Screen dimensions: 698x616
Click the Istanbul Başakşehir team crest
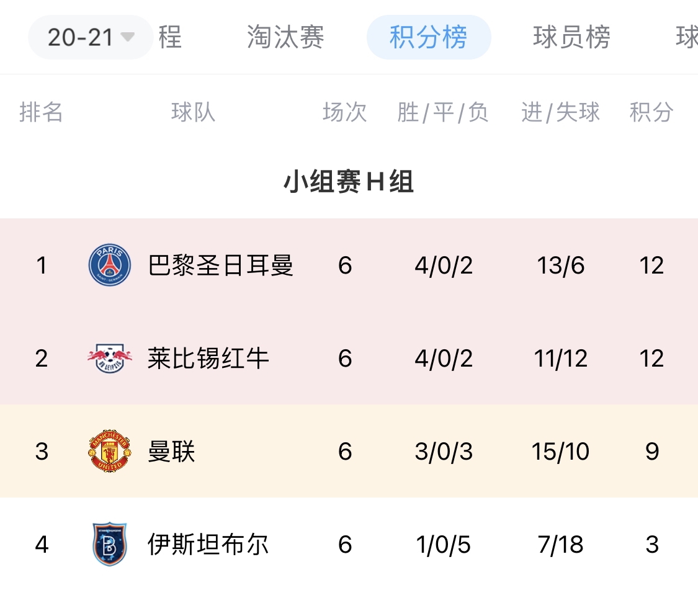coord(110,545)
